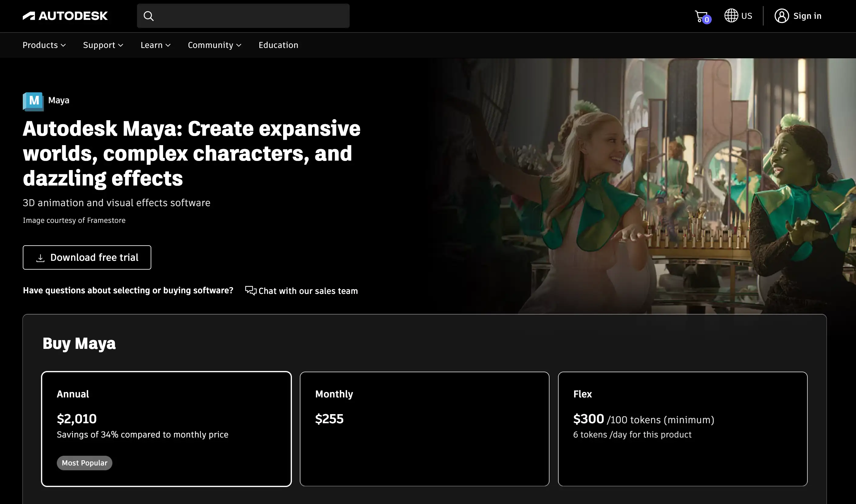Click the hero film still image

point(642,186)
